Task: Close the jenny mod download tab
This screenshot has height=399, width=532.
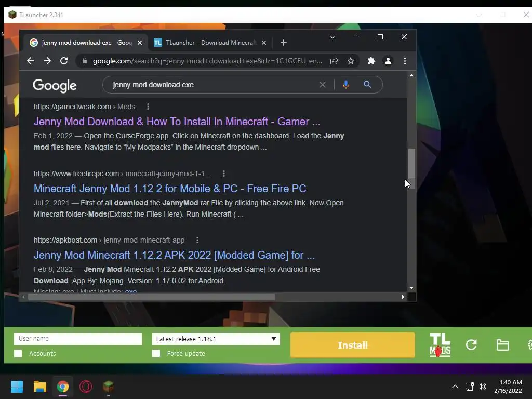Action: pos(140,43)
